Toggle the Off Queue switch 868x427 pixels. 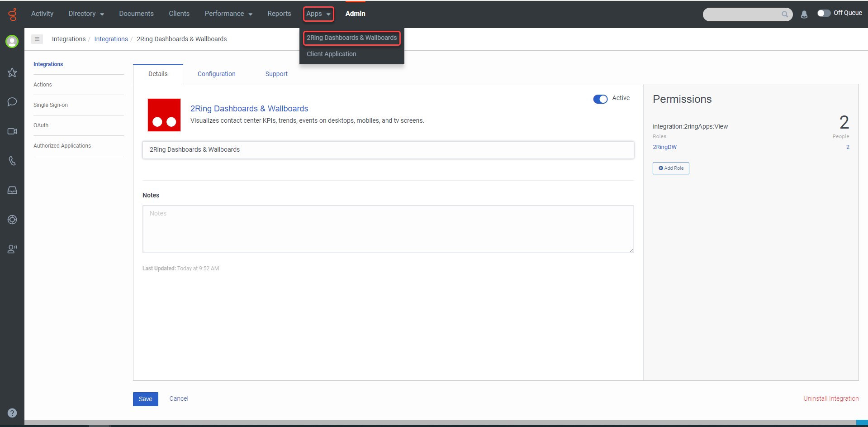(x=824, y=13)
